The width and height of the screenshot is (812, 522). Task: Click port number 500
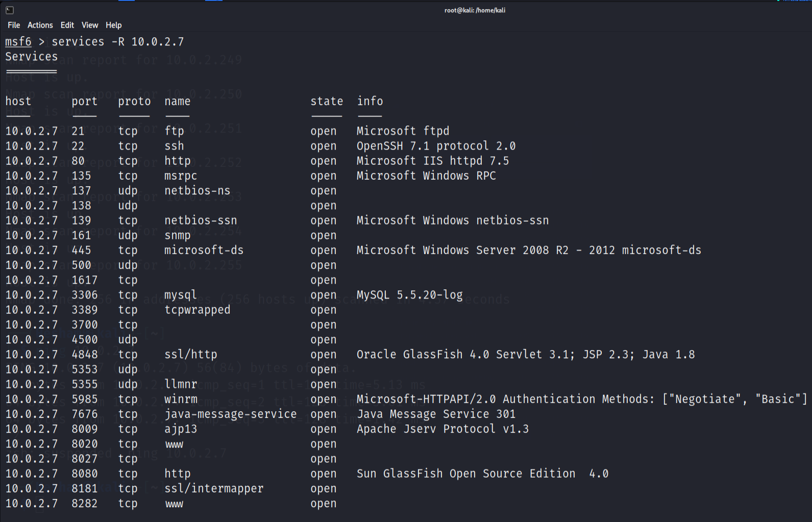pos(82,265)
